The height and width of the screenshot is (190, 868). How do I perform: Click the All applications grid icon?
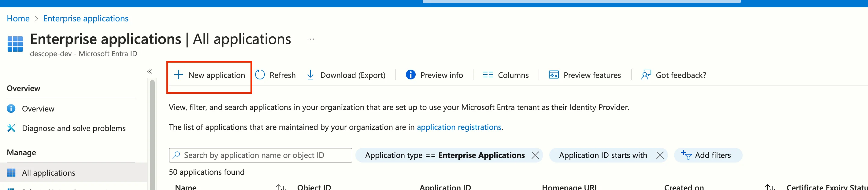[11, 173]
